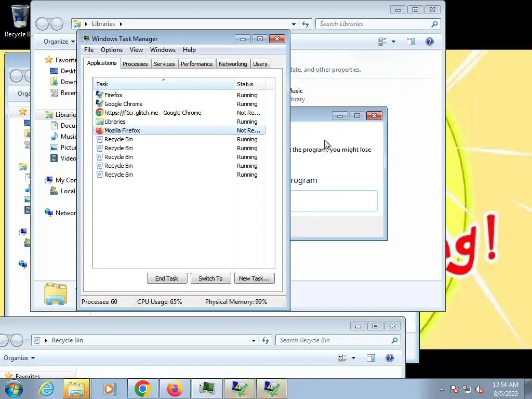Viewport: 532px width, 399px height.
Task: Launch Internet Explorer from the taskbar
Action: click(x=46, y=389)
